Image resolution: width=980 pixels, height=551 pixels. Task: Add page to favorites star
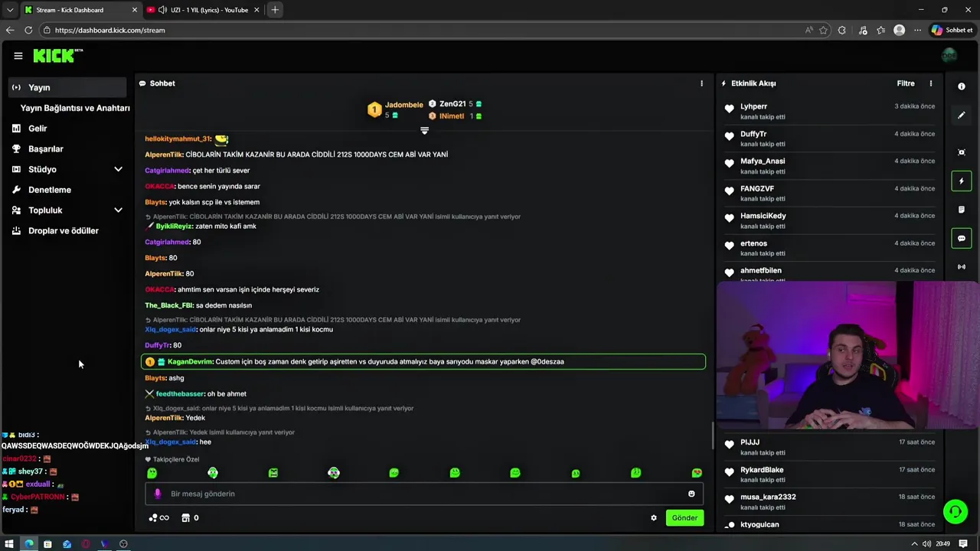pyautogui.click(x=824, y=30)
